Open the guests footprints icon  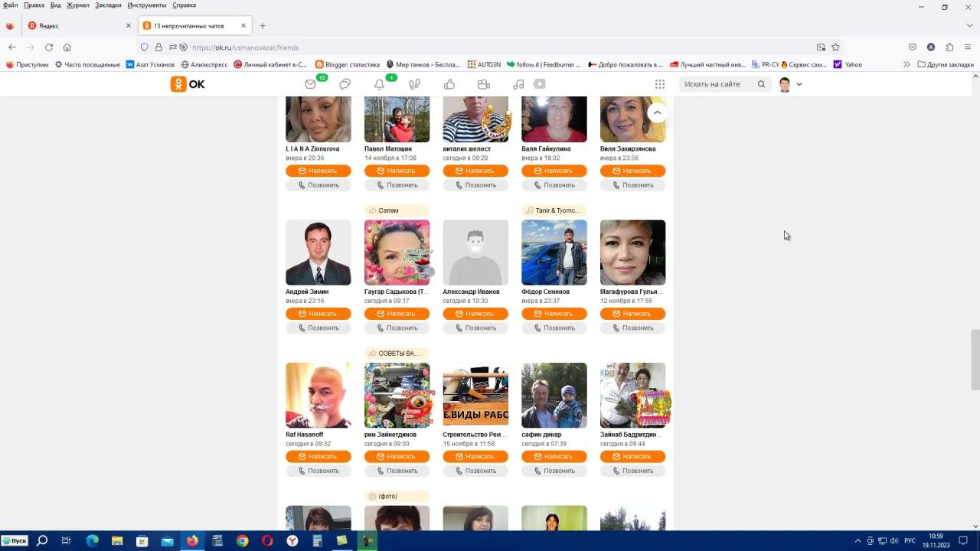(414, 84)
